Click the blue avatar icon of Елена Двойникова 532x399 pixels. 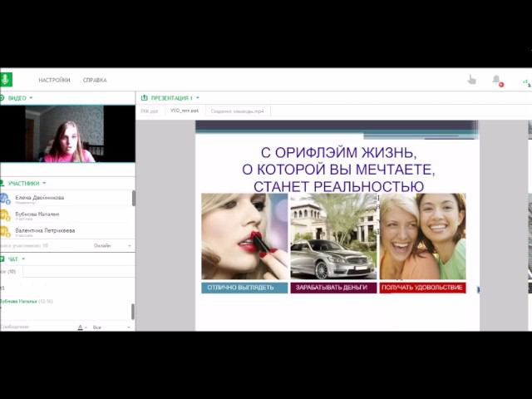[4, 199]
